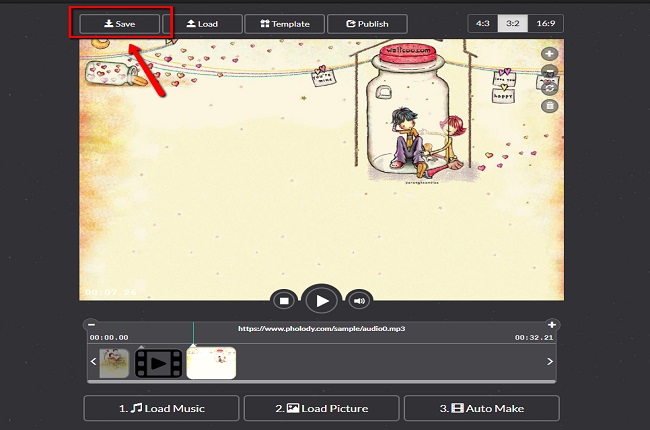Click the Save button
Image resolution: width=650 pixels, height=430 pixels.
point(119,24)
